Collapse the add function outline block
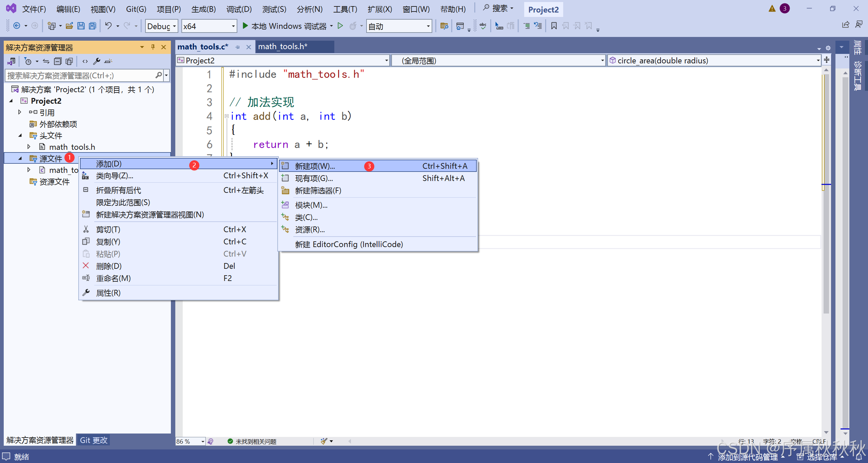Screen dimensions: 868x463 [226, 116]
